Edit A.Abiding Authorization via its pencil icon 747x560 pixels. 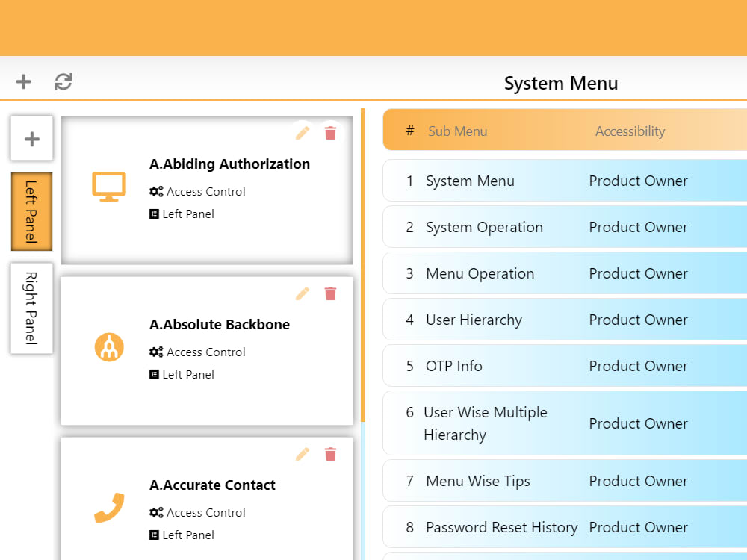[x=302, y=132]
